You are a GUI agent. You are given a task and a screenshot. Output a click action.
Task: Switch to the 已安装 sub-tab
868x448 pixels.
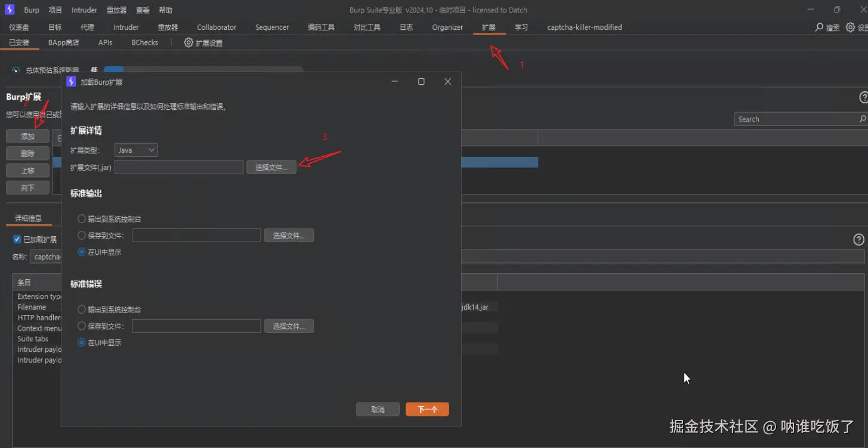click(19, 43)
